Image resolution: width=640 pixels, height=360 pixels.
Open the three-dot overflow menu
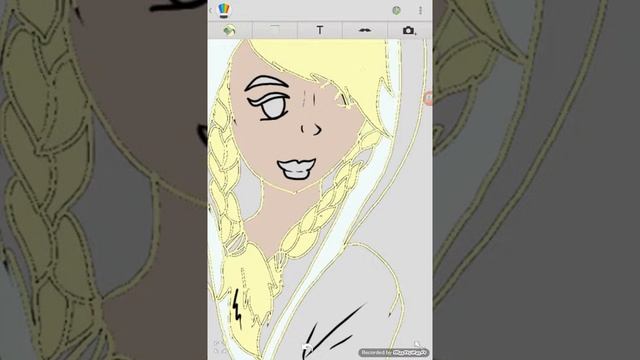coord(420,10)
